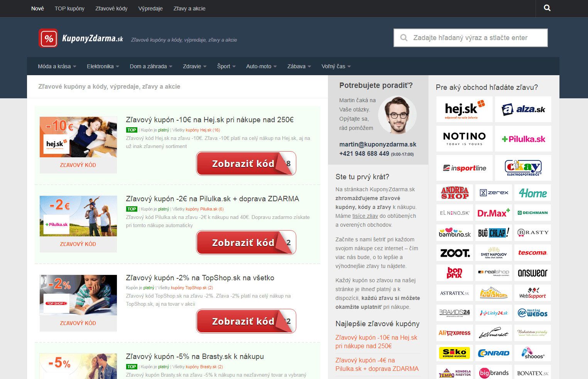588x379 pixels.
Task: Open the tescoma shop logo tile
Action: click(x=533, y=253)
